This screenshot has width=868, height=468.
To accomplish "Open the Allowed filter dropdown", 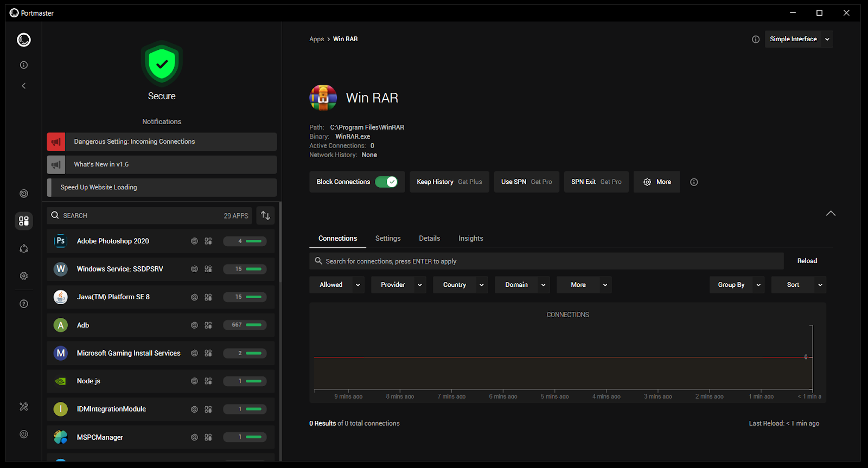I will pos(337,285).
